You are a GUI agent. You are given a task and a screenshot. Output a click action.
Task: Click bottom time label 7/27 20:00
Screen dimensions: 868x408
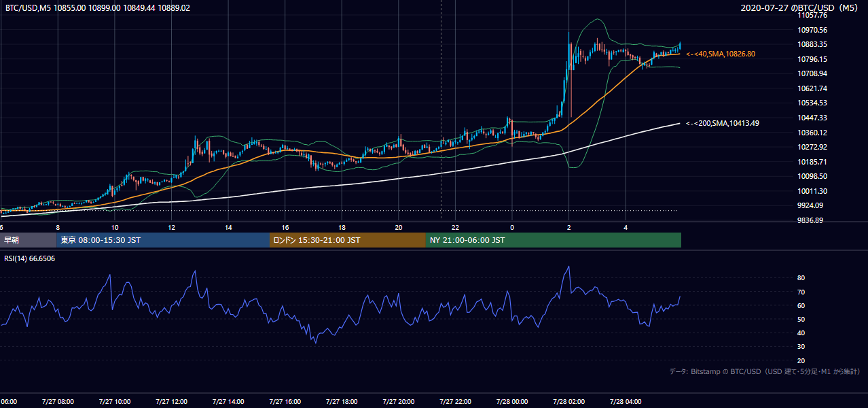point(398,402)
